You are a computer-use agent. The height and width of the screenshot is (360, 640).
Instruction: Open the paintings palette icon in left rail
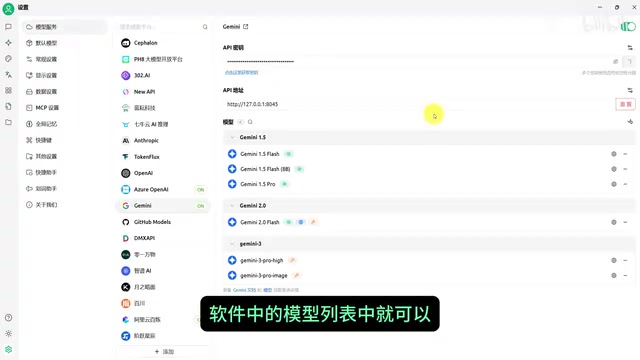[8, 59]
